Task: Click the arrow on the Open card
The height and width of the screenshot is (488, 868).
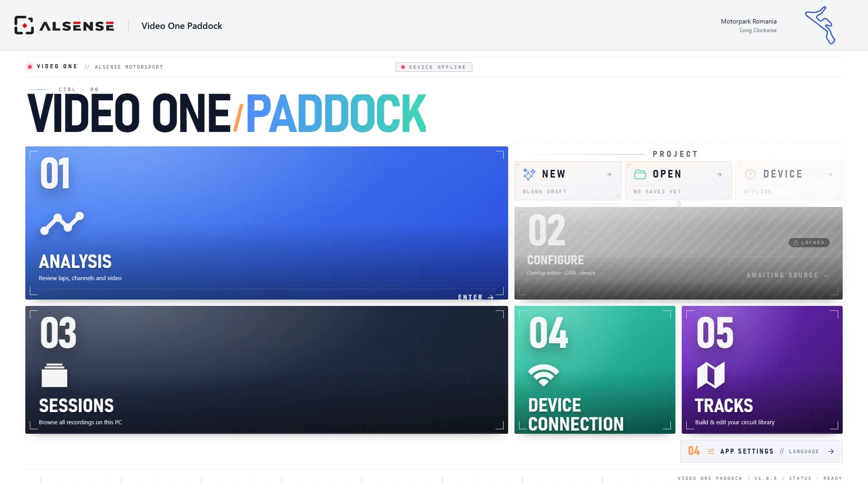Action: click(x=719, y=174)
